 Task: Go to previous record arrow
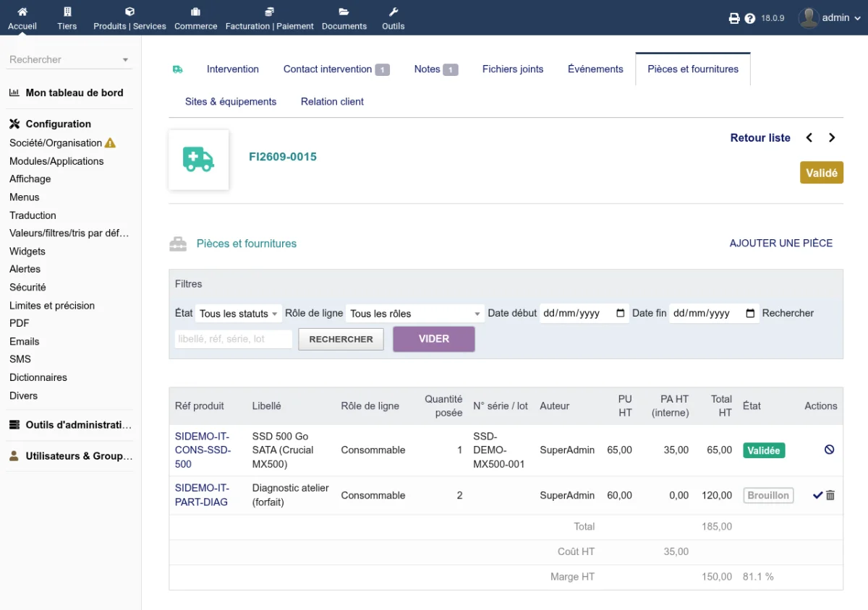click(x=809, y=138)
